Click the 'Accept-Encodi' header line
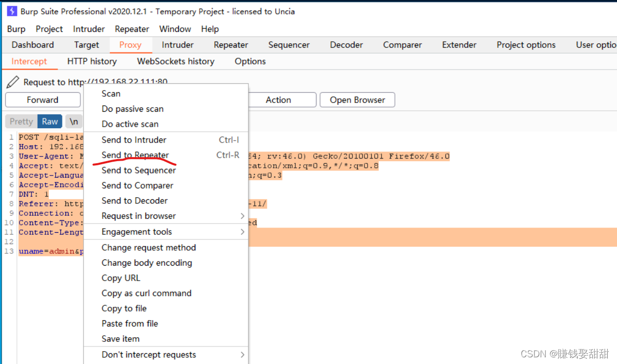 tap(51, 185)
